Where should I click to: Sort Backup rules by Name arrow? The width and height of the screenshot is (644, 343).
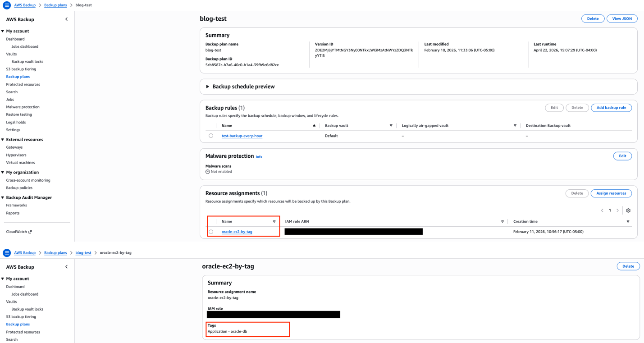[x=314, y=126]
